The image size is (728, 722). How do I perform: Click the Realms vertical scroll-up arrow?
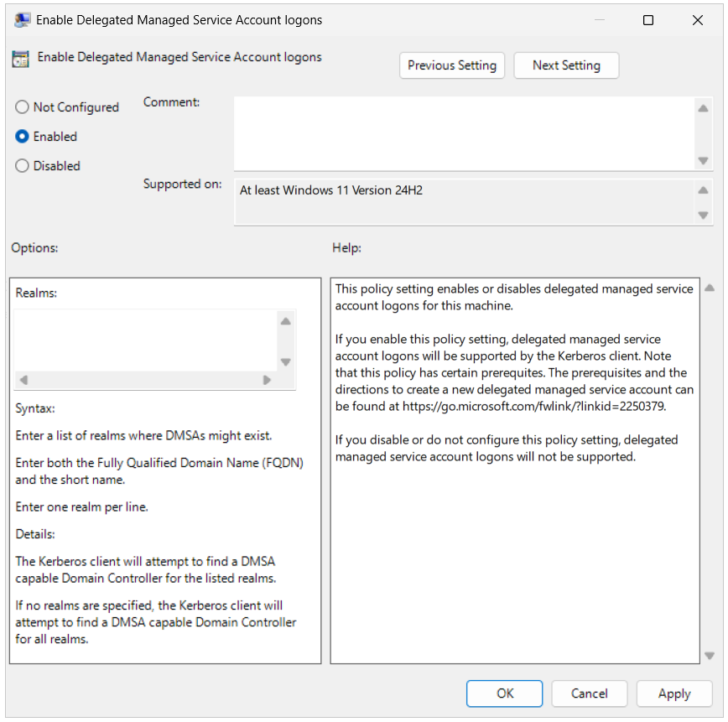tap(285, 320)
